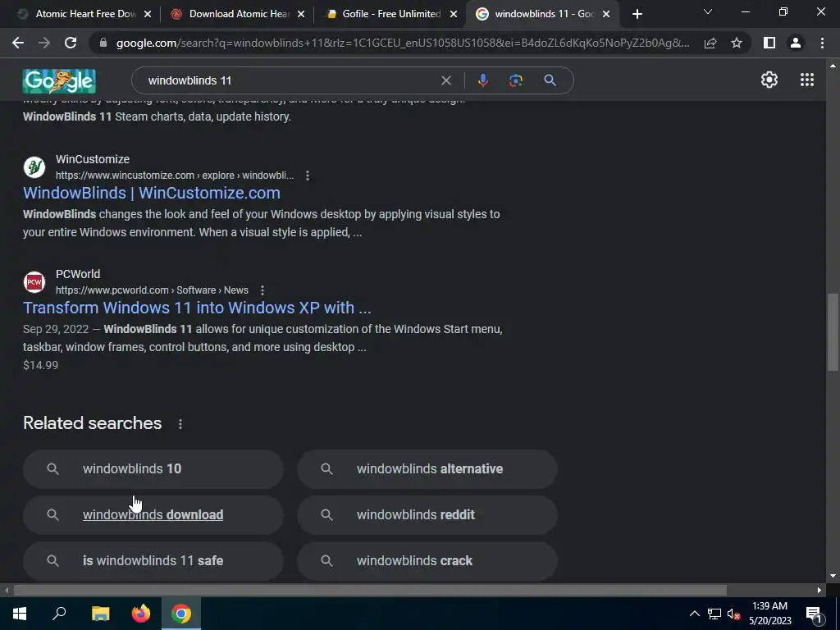Viewport: 840px width, 630px height.
Task: Search related: windowblinds crack
Action: coord(427,561)
